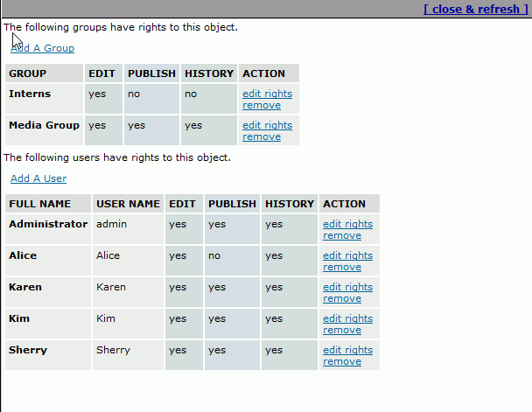The height and width of the screenshot is (412, 532).
Task: Remove the Interns group
Action: (262, 105)
